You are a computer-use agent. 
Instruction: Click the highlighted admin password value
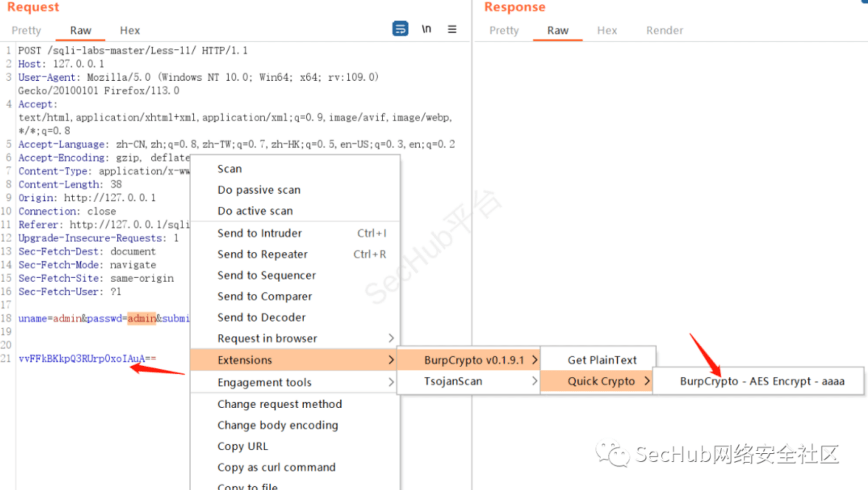pyautogui.click(x=142, y=318)
